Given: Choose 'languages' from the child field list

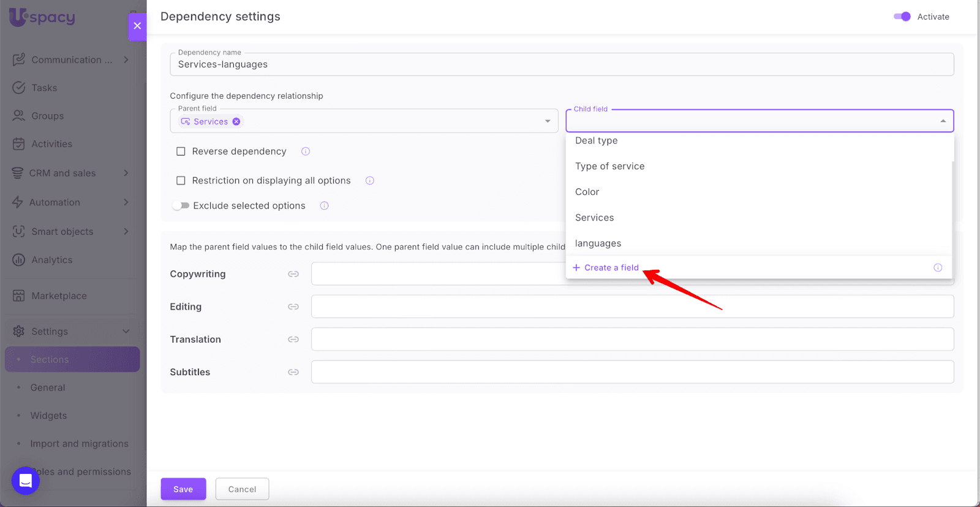Looking at the screenshot, I should coord(598,243).
